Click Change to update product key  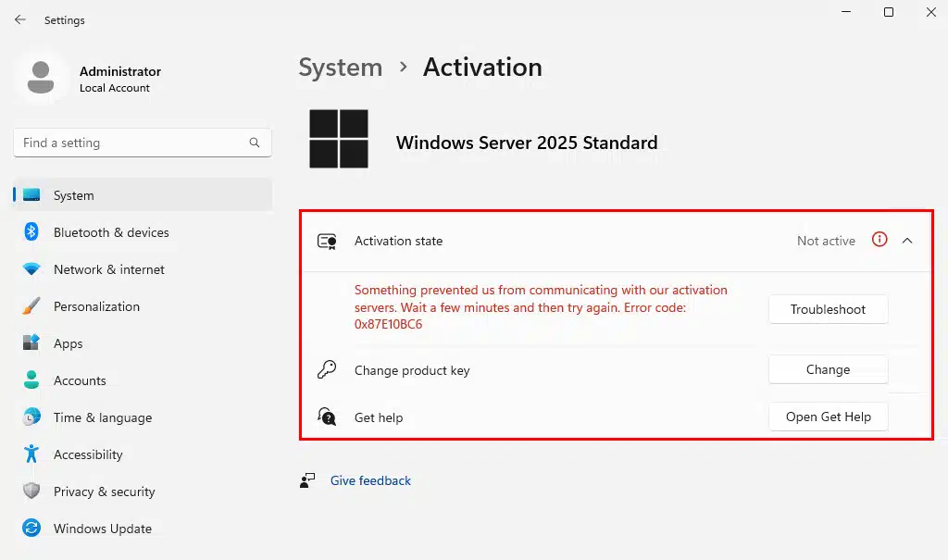click(x=828, y=369)
